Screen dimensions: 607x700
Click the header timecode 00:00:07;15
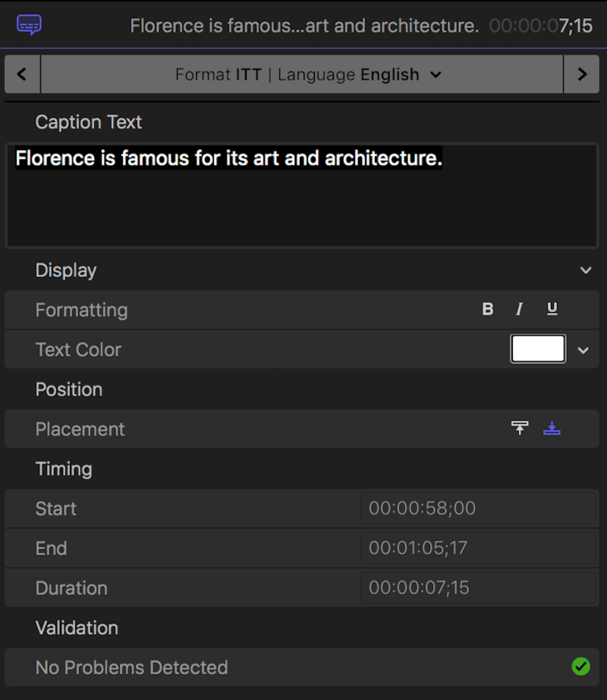click(541, 26)
